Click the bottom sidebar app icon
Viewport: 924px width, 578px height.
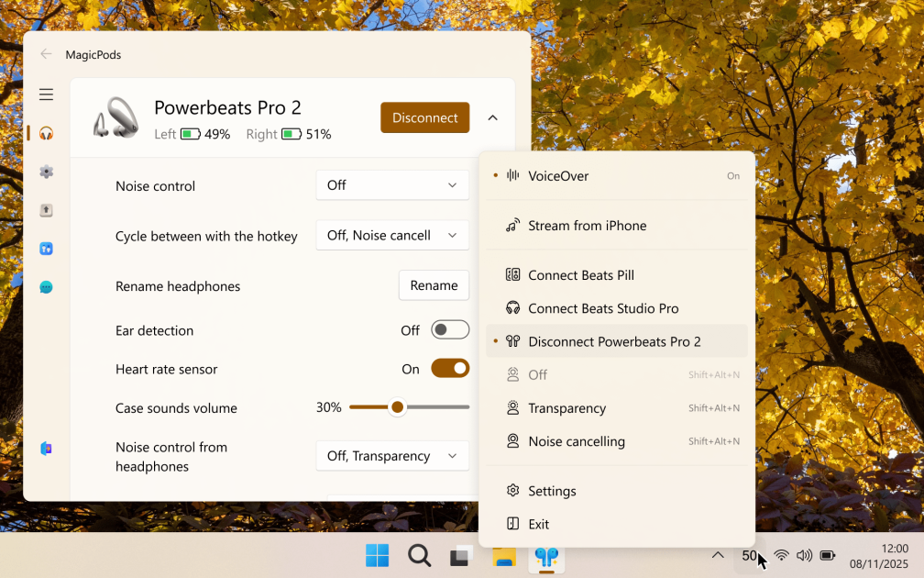click(46, 449)
